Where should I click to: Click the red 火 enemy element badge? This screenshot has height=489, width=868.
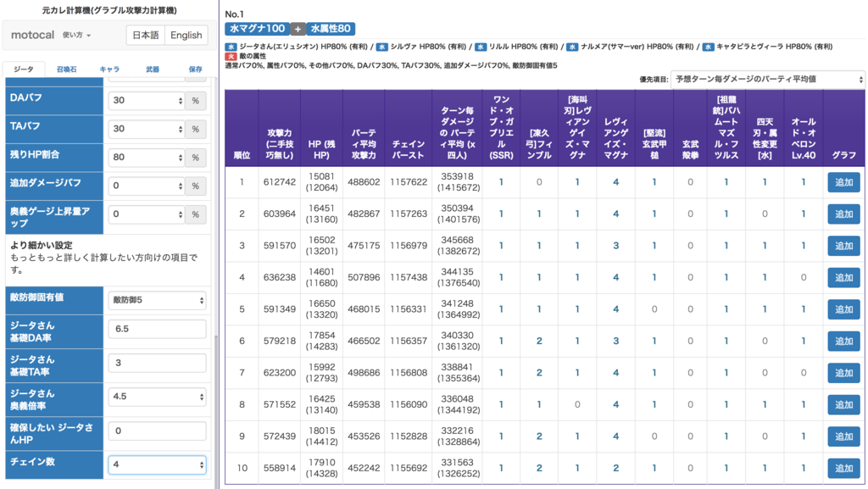231,56
